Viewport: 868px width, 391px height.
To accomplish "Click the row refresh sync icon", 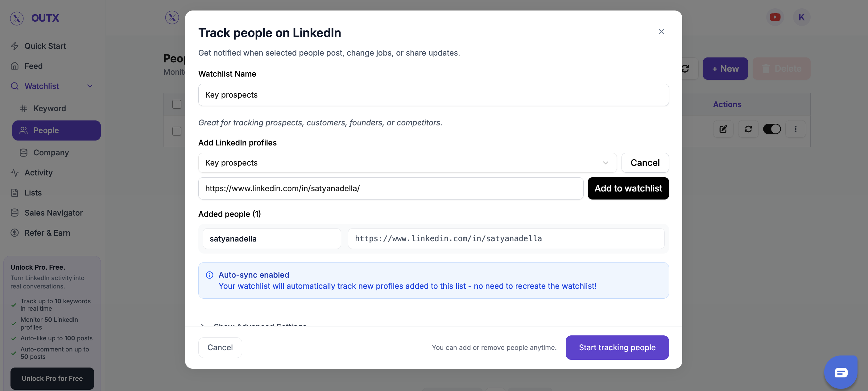I will click(x=748, y=129).
